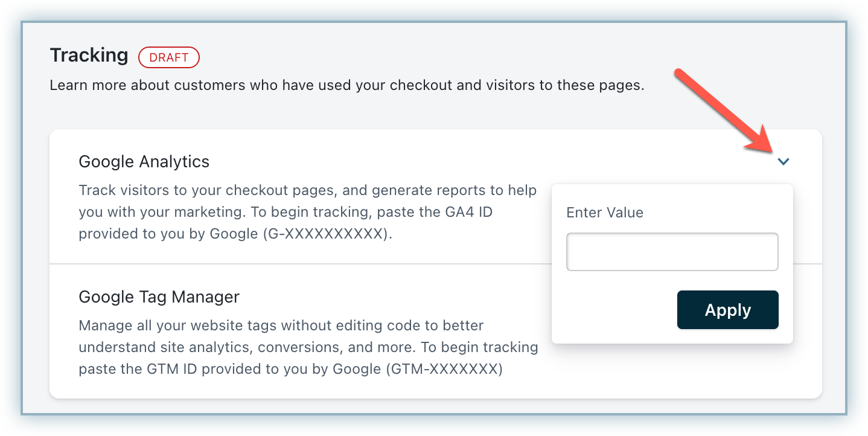Image resolution: width=868 pixels, height=436 pixels.
Task: Collapse the Google Analytics chevron
Action: tap(783, 162)
